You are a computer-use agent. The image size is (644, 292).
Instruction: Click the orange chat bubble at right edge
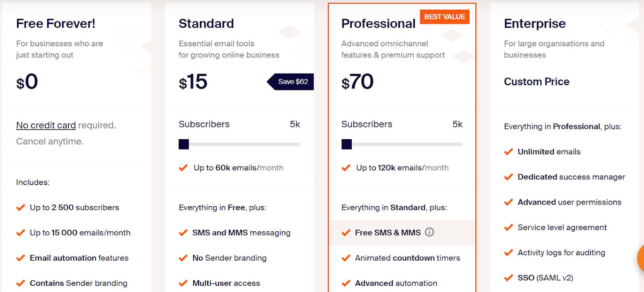(x=641, y=258)
